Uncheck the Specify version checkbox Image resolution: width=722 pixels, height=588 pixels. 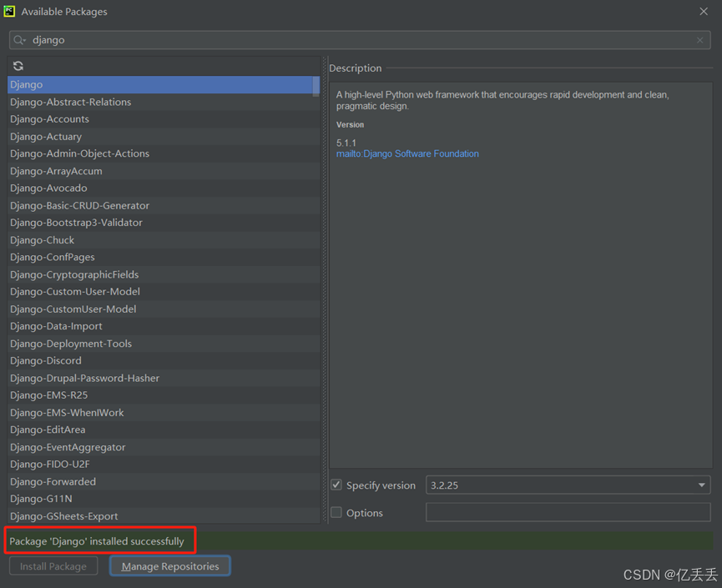[336, 485]
